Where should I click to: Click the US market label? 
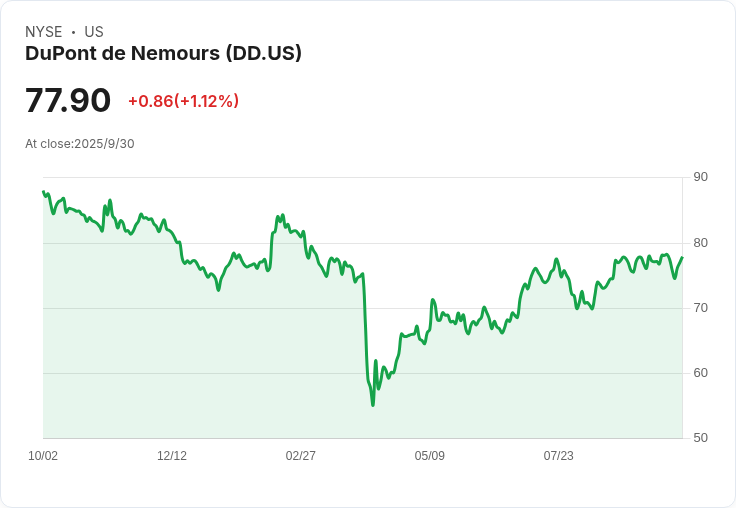pyautogui.click(x=94, y=32)
